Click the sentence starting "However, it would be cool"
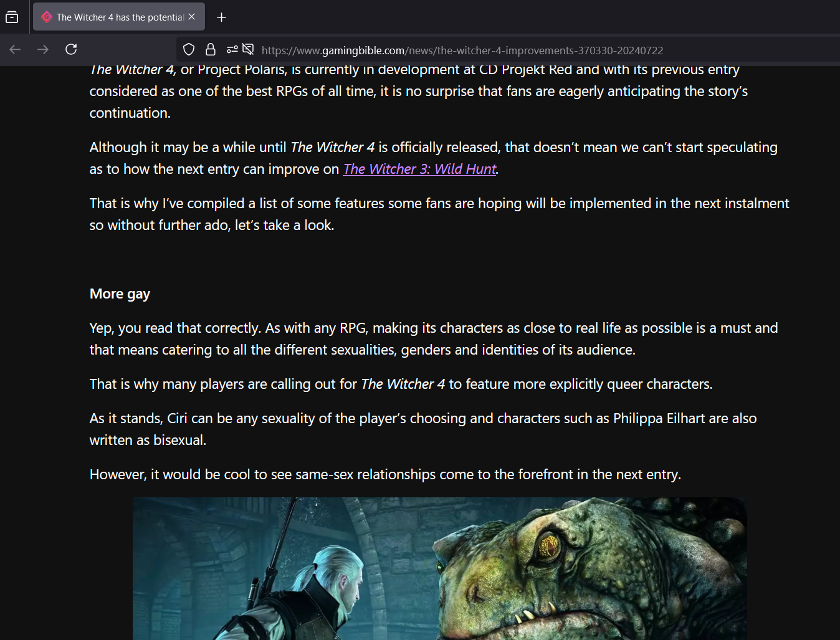The image size is (840, 640). coord(385,475)
